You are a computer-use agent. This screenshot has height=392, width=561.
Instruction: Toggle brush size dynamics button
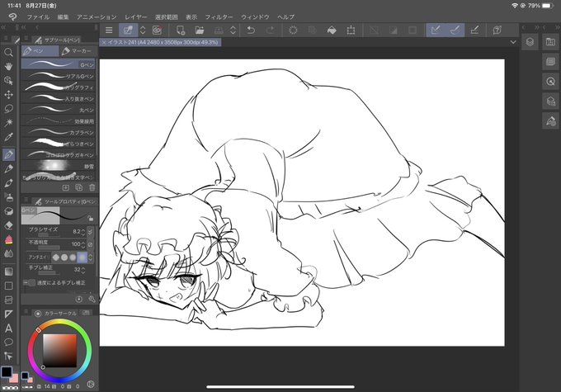(90, 232)
